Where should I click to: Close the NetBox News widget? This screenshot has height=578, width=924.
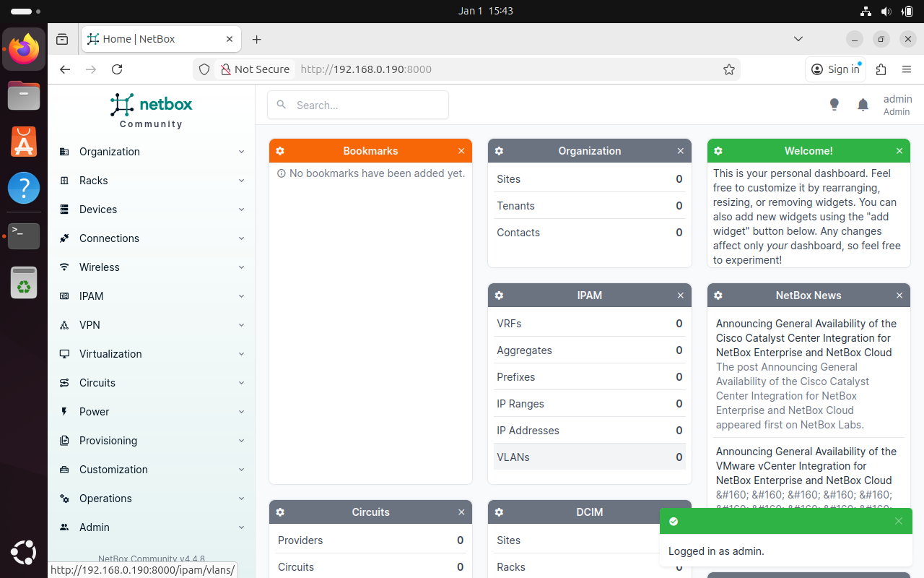click(899, 296)
